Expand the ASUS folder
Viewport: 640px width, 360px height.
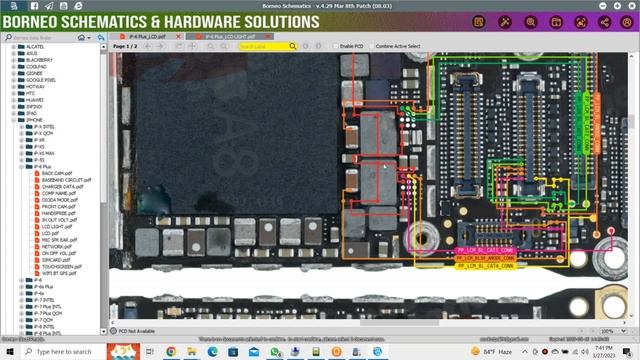click(x=14, y=53)
